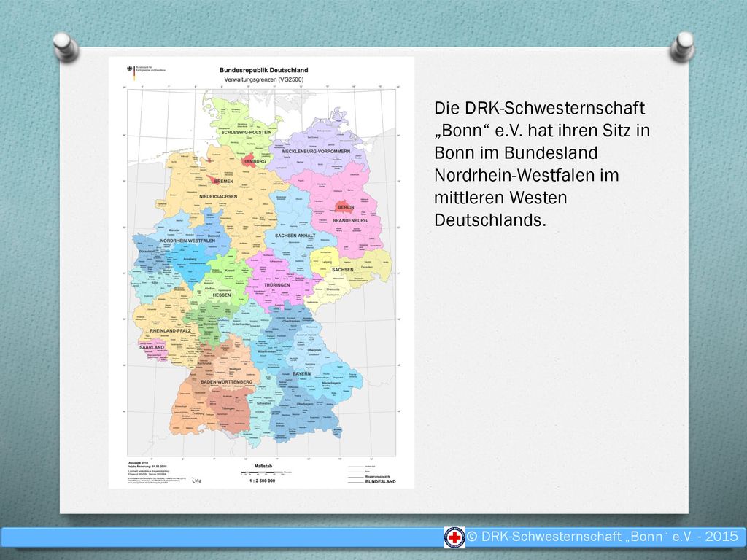
Task: Select the paragraph about DRK-Schwesternschaft "Bonn" e.V.
Action: point(542,164)
